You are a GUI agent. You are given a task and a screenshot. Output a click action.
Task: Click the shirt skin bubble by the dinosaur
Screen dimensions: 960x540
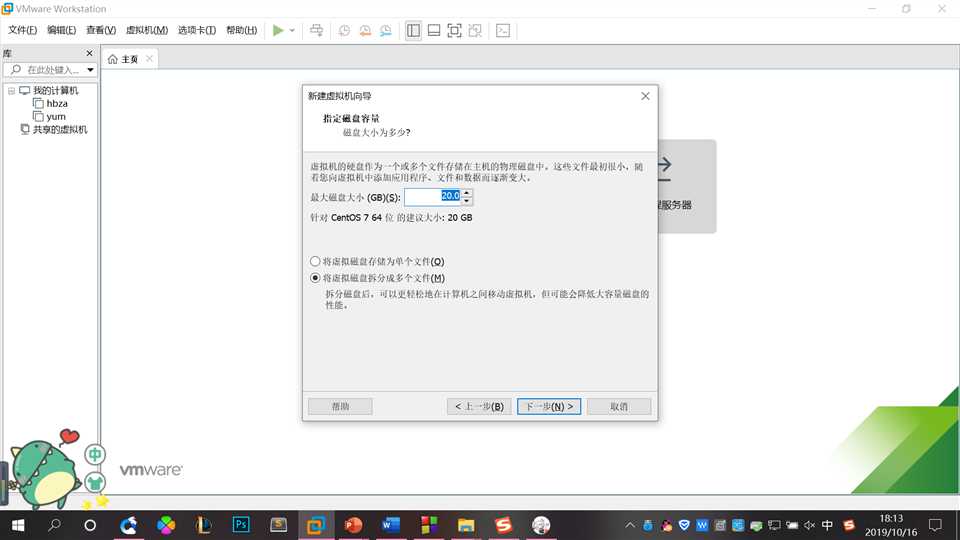point(95,482)
